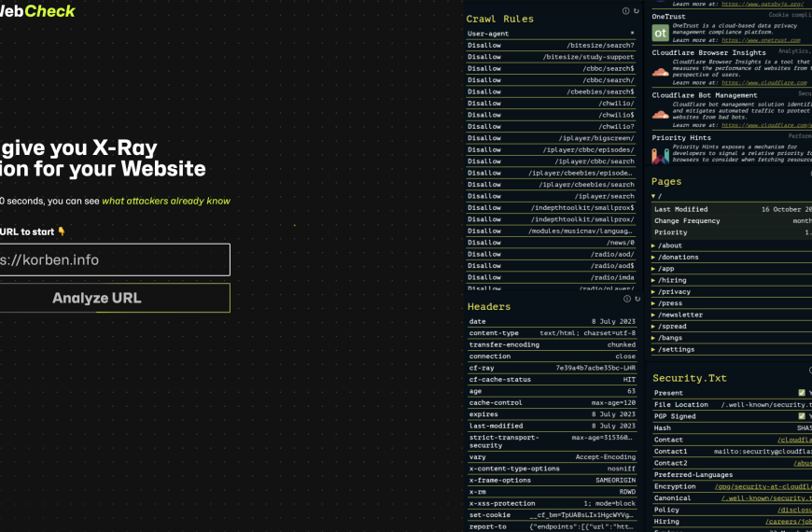The image size is (812, 532).
Task: Click the WebCheck logo in the header
Action: tap(37, 11)
